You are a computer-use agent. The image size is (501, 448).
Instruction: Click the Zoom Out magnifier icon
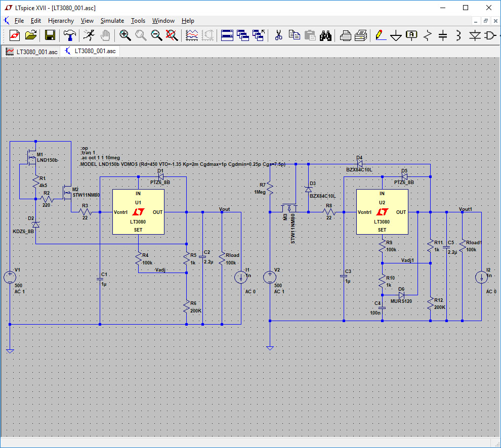tap(156, 35)
